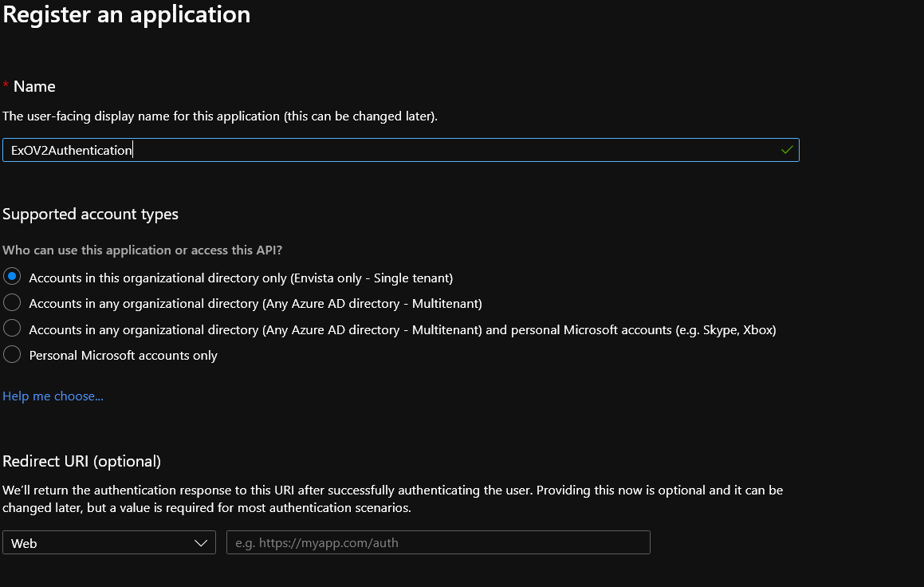Click the red required asterisk beside Name

point(6,85)
